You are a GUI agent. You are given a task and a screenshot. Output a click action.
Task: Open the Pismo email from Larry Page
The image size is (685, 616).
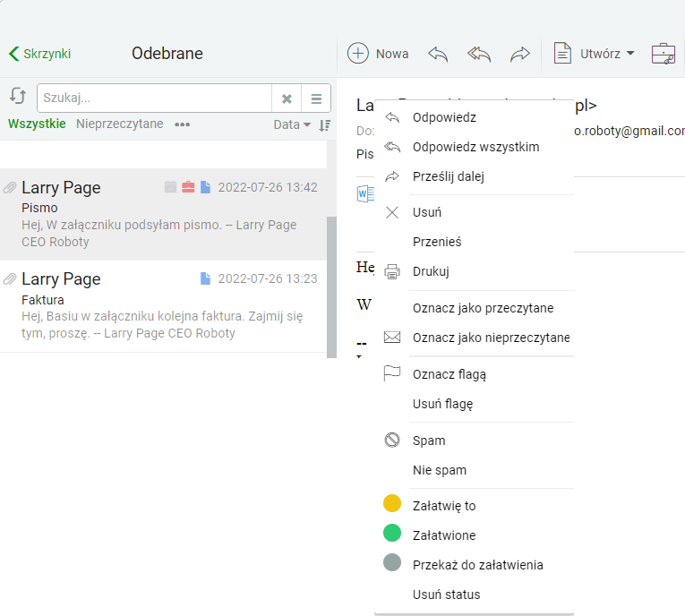pos(163,214)
